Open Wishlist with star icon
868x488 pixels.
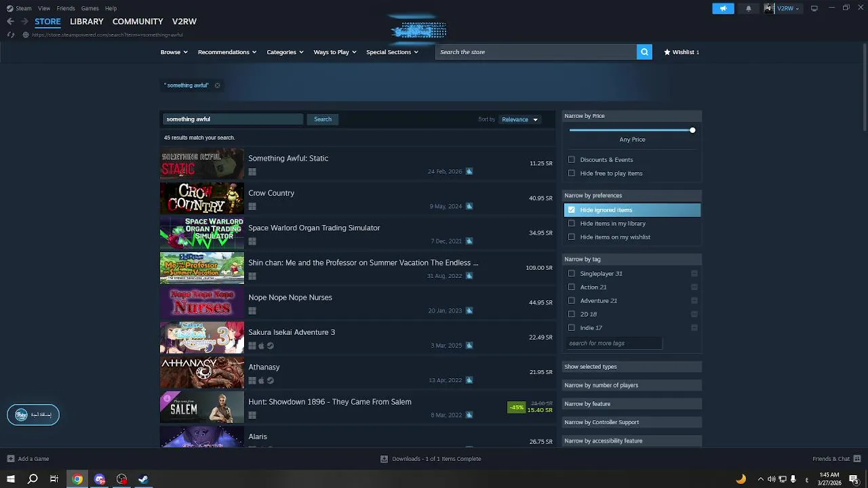(x=682, y=52)
